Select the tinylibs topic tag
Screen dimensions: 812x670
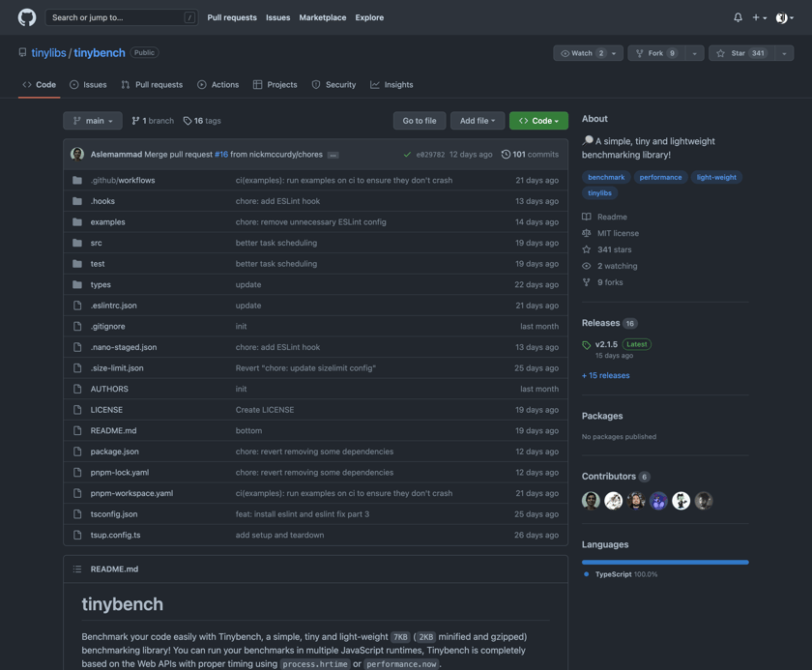click(599, 193)
